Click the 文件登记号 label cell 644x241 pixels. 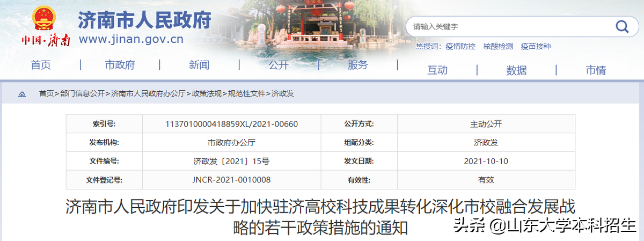[x=104, y=180]
